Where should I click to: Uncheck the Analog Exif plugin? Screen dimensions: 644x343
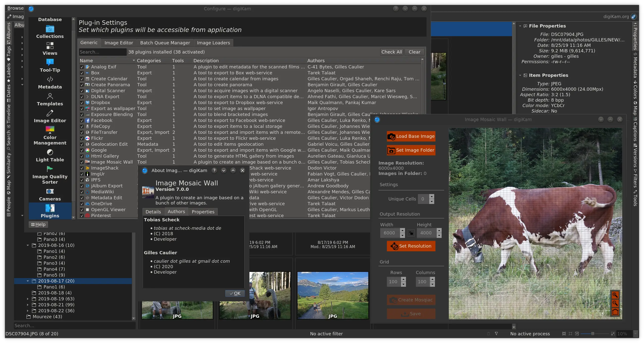(x=82, y=67)
